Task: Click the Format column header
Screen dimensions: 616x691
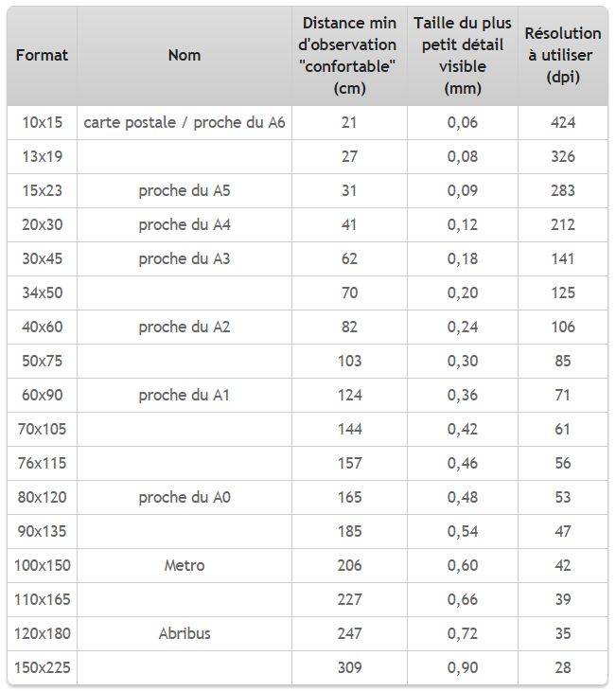Action: click(42, 56)
